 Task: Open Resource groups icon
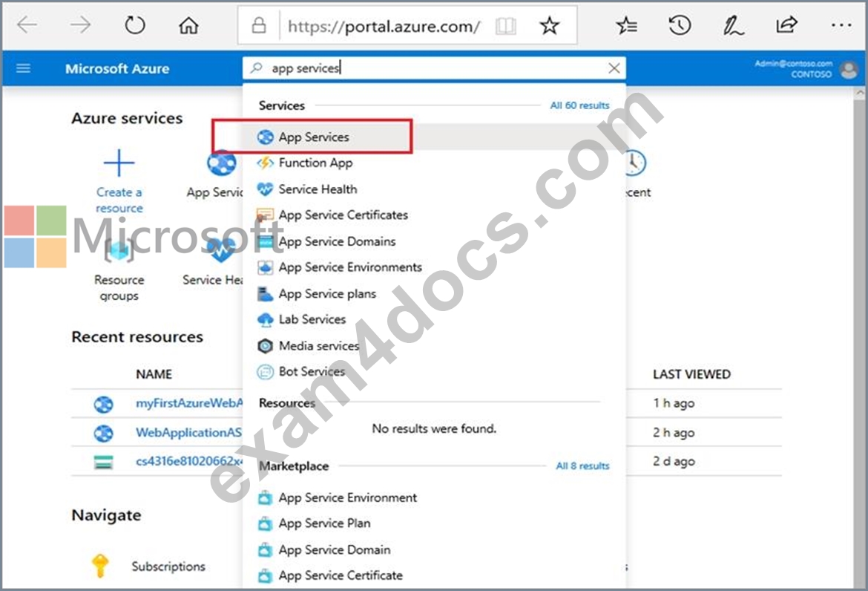[119, 250]
